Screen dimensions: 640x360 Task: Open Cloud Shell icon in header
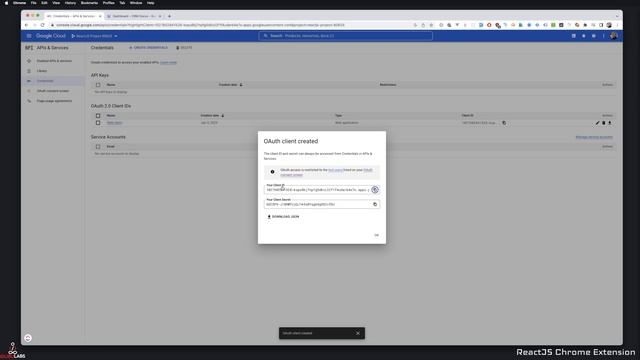[573, 36]
